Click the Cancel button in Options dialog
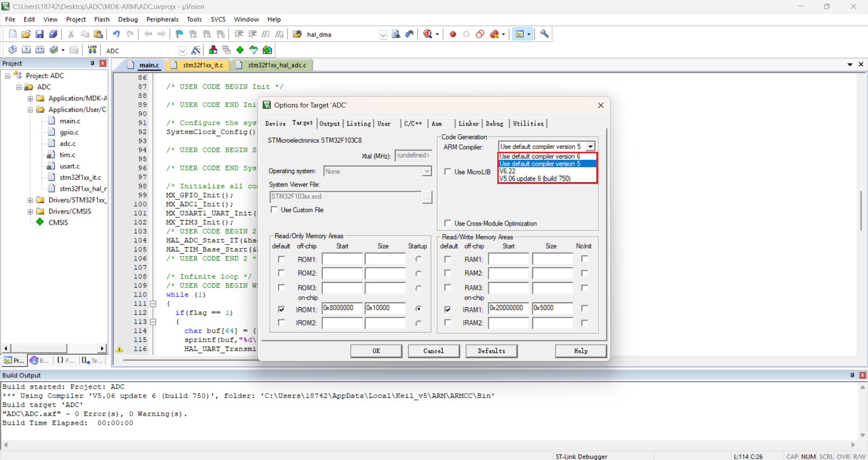 coord(434,351)
